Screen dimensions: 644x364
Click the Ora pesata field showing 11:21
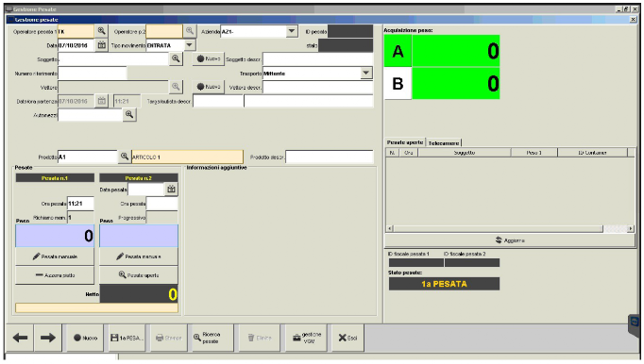tap(80, 203)
